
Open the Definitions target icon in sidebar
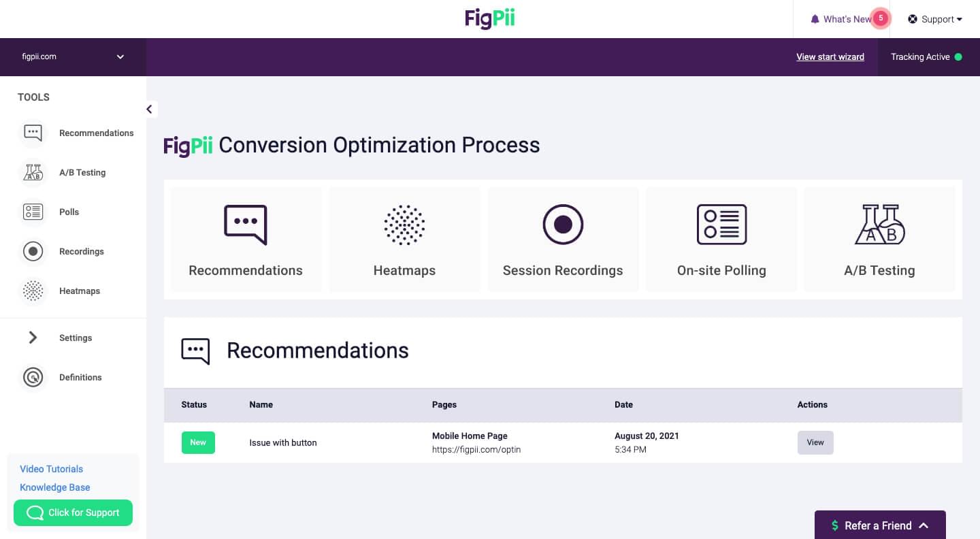pos(33,378)
